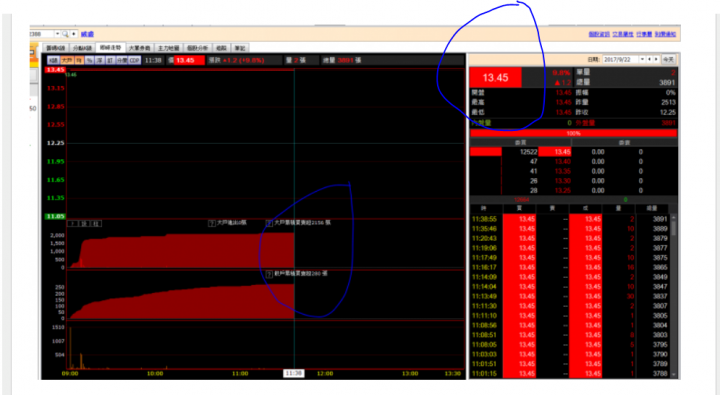
Task: Click the 設 settings button in the sub-chart
Action: click(x=84, y=224)
